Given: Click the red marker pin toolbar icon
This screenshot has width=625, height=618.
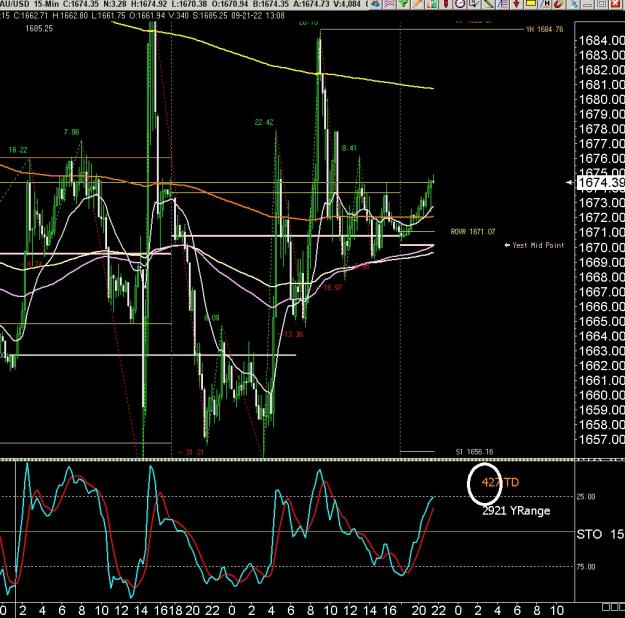Looking at the screenshot, I should point(446,4).
